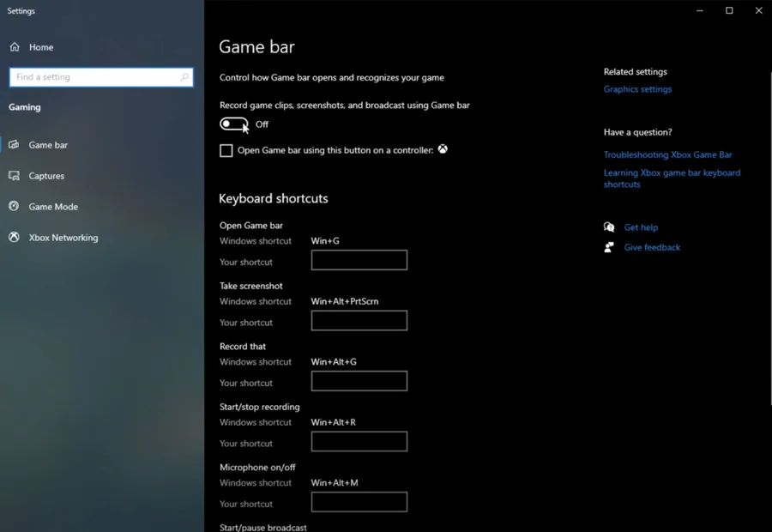The height and width of the screenshot is (532, 772).
Task: Click the Win+Alt+R shortcut text
Action: pyautogui.click(x=334, y=422)
